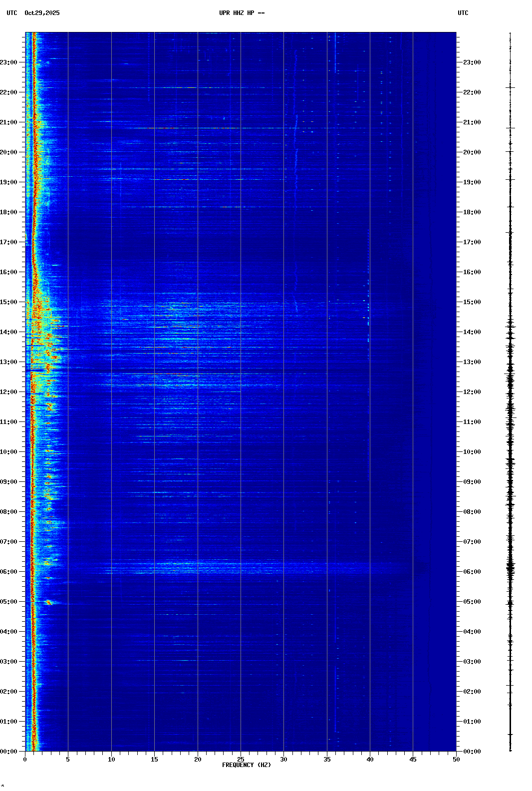Click the FREQUENCY (HZ) axis label
This screenshot has width=532, height=791.
[246, 765]
